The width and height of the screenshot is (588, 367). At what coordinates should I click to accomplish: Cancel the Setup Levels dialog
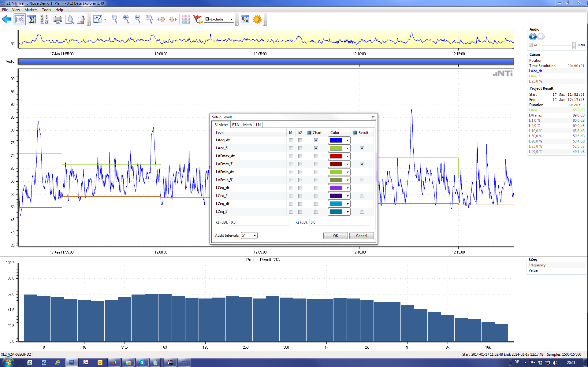point(361,235)
